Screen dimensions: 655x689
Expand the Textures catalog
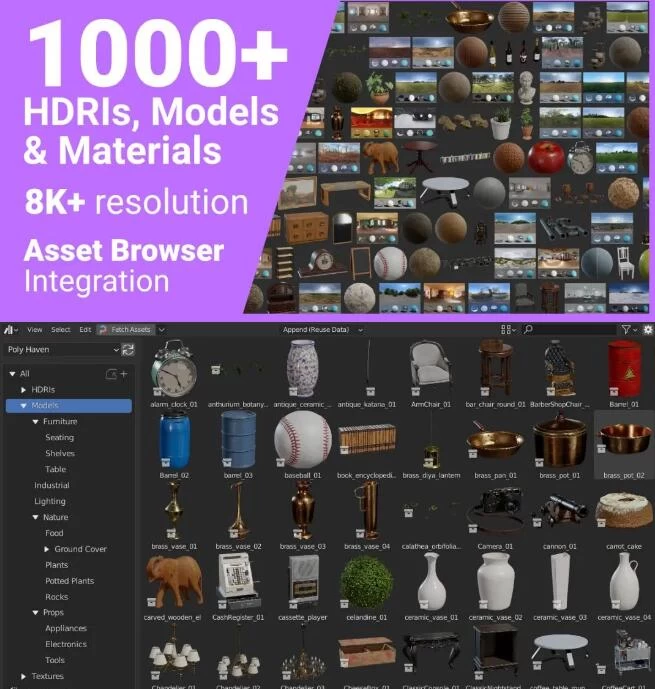(x=23, y=676)
